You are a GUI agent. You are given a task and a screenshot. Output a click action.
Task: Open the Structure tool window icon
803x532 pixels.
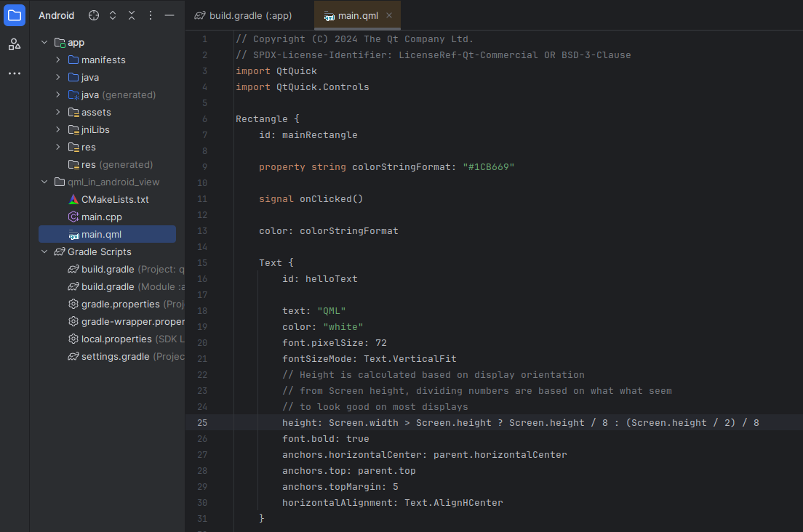pyautogui.click(x=15, y=44)
